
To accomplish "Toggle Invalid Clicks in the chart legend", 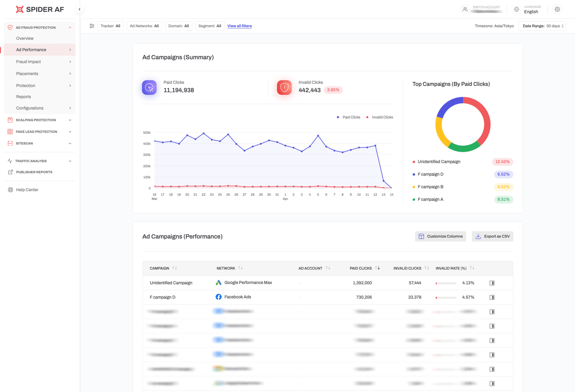I will coord(380,117).
